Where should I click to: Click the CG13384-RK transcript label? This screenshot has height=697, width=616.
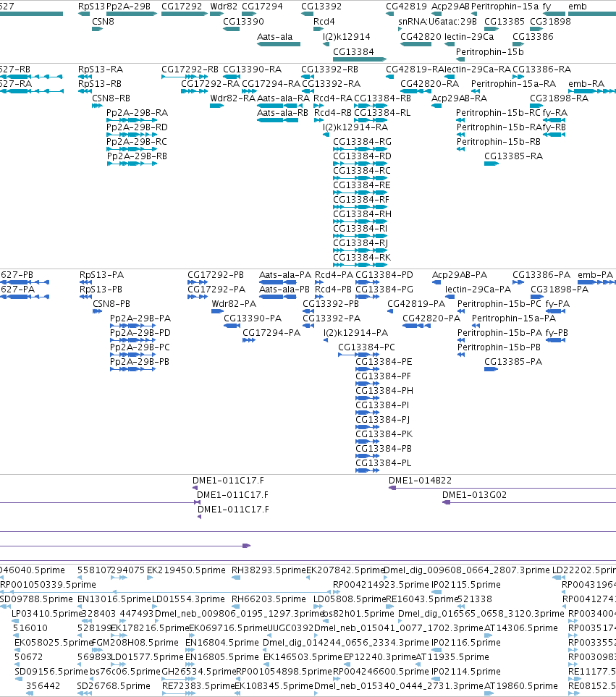(362, 257)
